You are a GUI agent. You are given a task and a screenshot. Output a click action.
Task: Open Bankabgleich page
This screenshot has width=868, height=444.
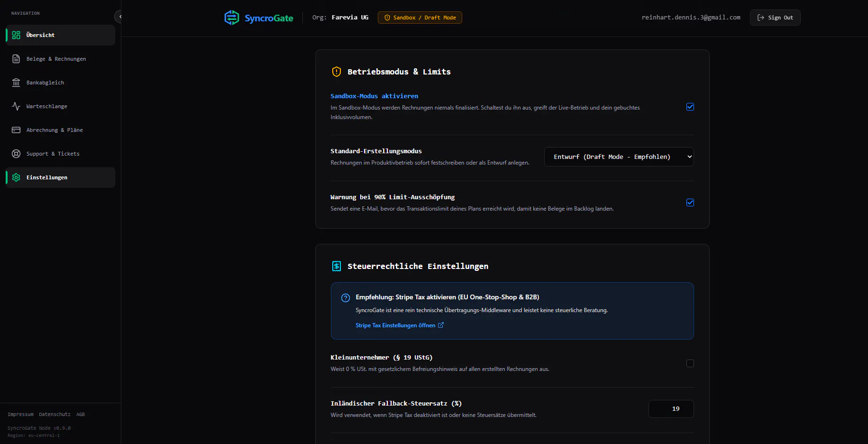click(x=60, y=83)
